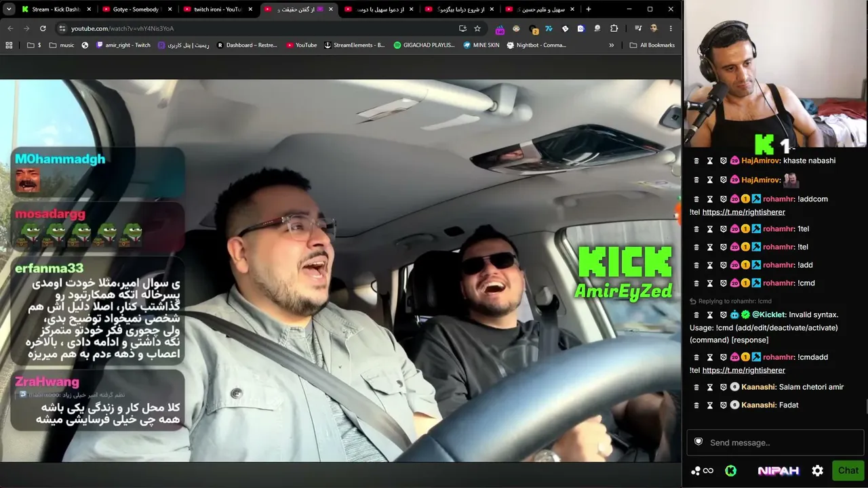Open t.me/rightisherer link under '!addcom'
The height and width of the screenshot is (488, 868).
pos(744,212)
